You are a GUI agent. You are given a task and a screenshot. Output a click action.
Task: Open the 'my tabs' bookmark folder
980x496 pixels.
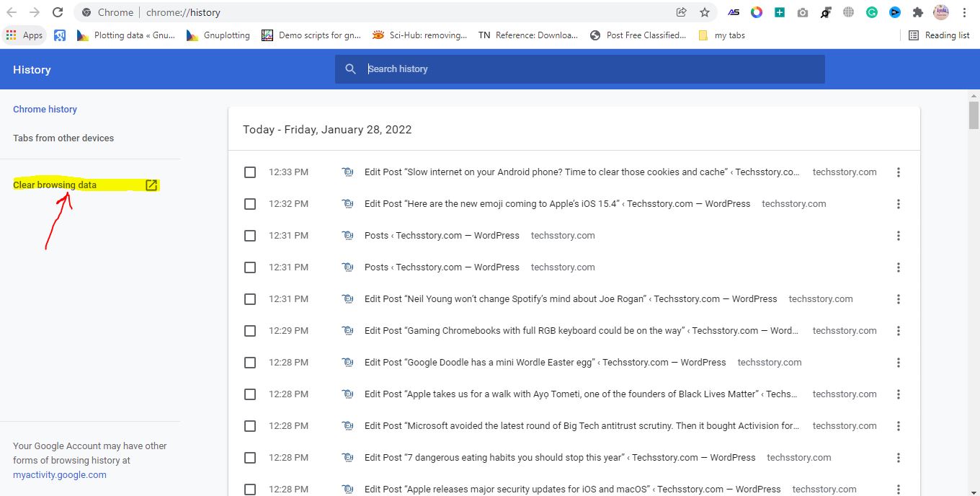tap(721, 35)
